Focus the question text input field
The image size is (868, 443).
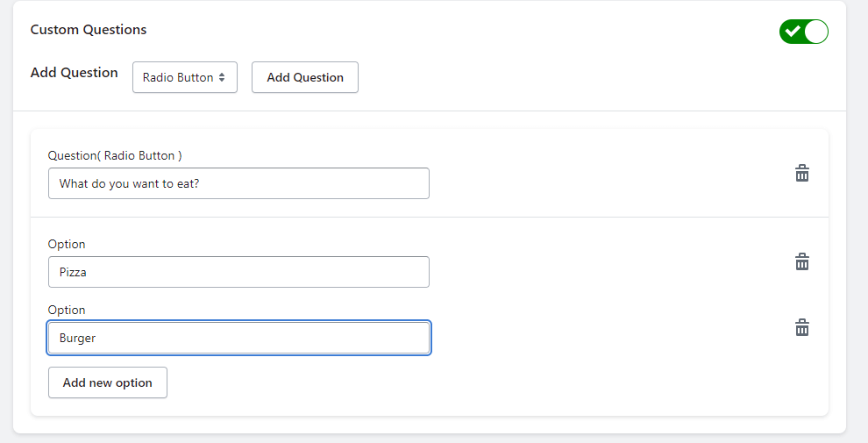point(238,183)
